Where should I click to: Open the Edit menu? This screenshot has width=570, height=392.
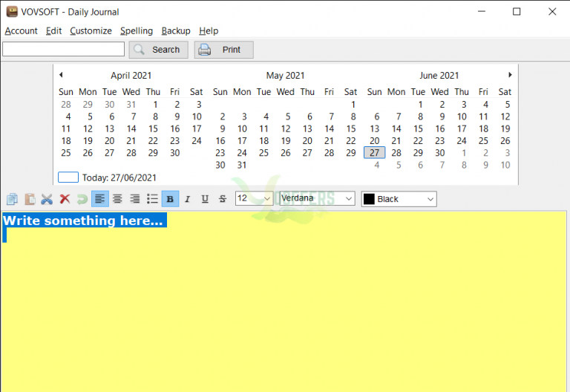coord(53,31)
